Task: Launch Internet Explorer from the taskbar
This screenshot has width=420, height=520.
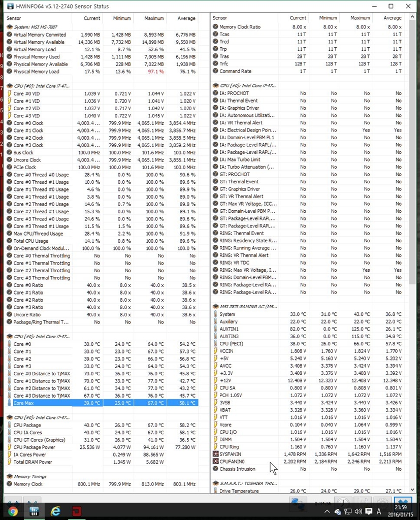Action: click(x=55, y=511)
